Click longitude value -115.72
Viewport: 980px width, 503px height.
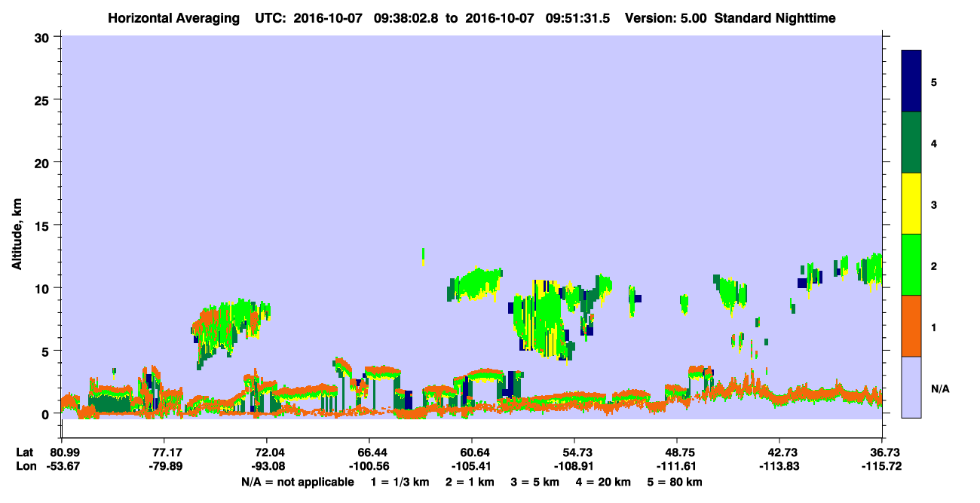coord(882,466)
